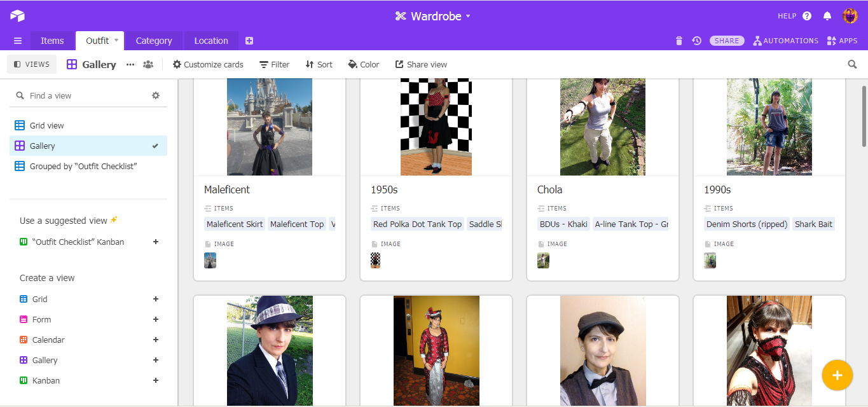Click the search magnifier icon
This screenshot has height=407, width=868.
click(852, 64)
